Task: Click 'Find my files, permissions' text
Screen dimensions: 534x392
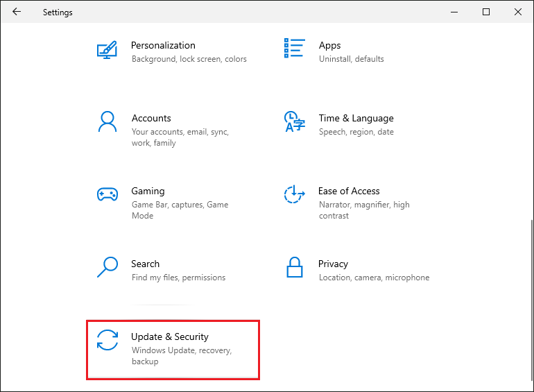Action: (178, 278)
